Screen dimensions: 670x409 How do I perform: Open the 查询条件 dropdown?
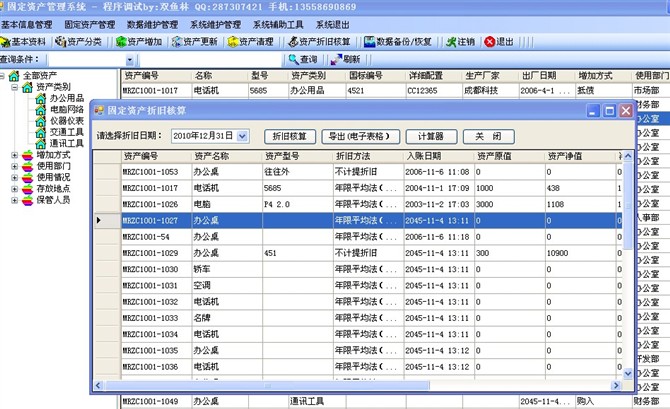(x=129, y=60)
